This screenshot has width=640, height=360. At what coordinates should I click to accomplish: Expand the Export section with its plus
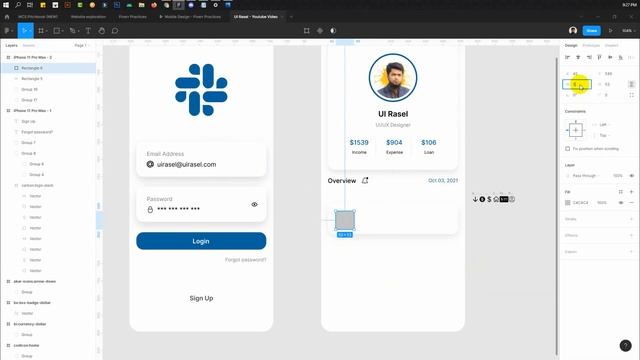631,252
